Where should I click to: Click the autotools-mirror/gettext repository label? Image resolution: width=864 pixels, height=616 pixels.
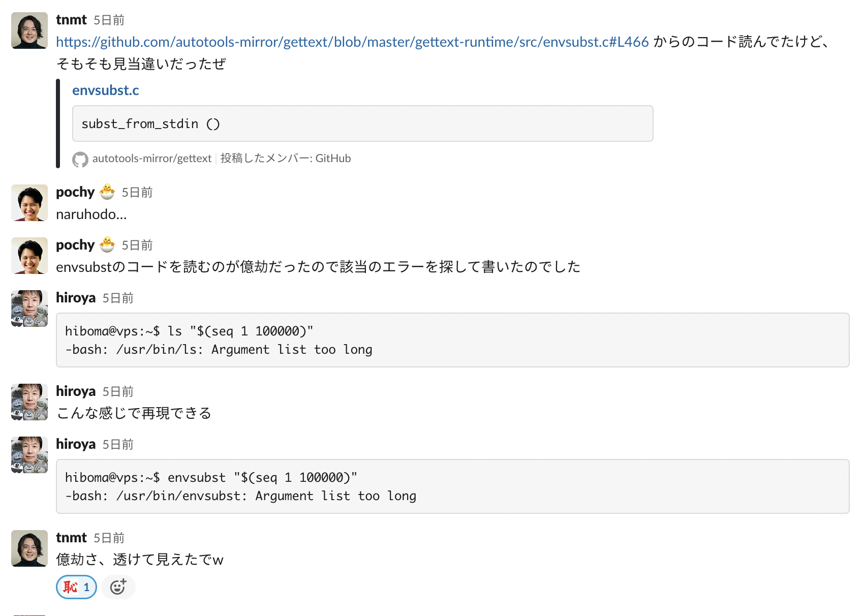coord(151,158)
